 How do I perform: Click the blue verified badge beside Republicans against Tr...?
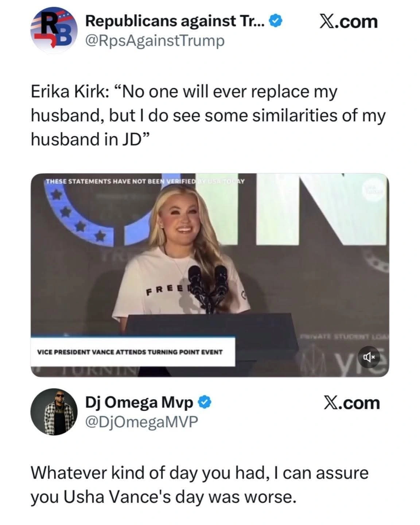coord(275,22)
